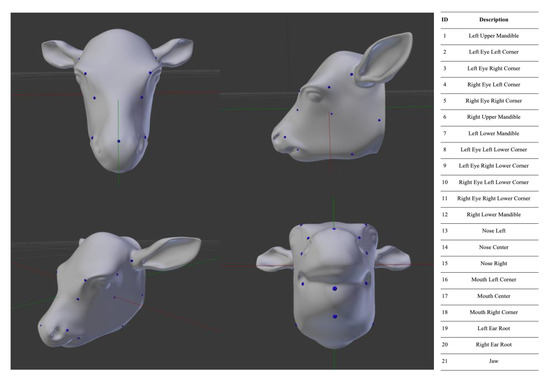
Task: Click "Left Eye Left Lower Corner" description
Action: pos(494,149)
